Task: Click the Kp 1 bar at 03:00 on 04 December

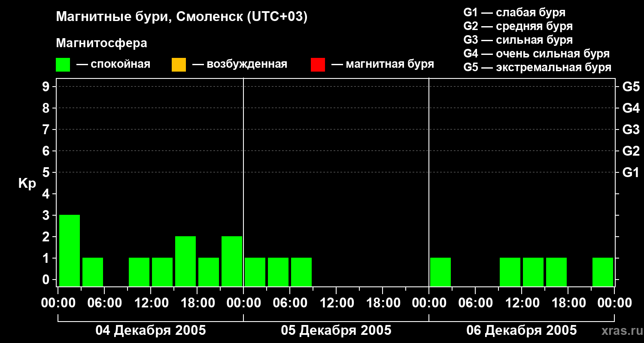Action: (x=93, y=272)
